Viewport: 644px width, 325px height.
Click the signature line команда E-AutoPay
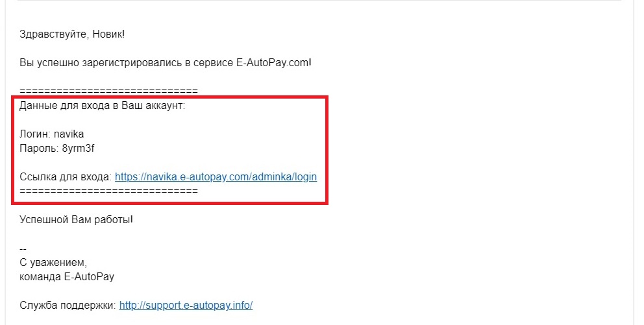66,276
